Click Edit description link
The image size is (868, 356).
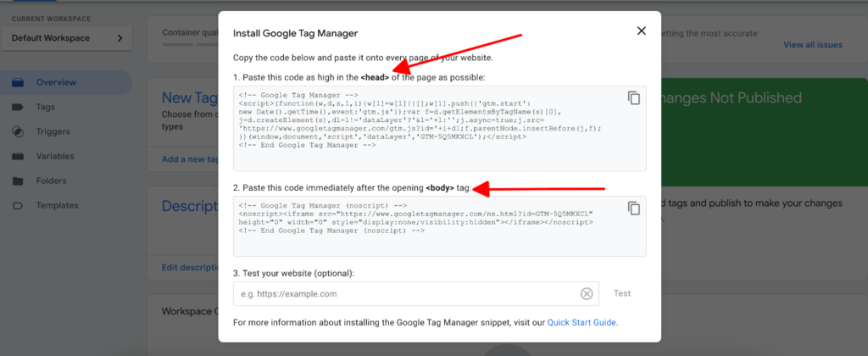click(191, 267)
